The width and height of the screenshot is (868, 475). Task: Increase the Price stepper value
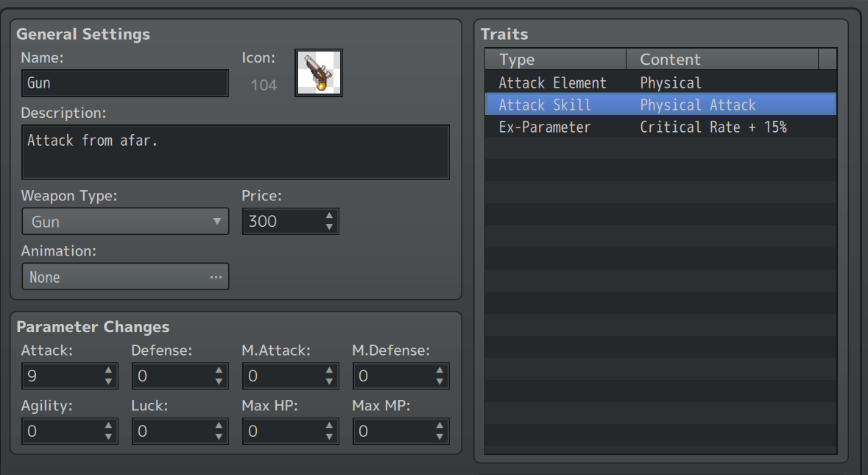point(329,215)
